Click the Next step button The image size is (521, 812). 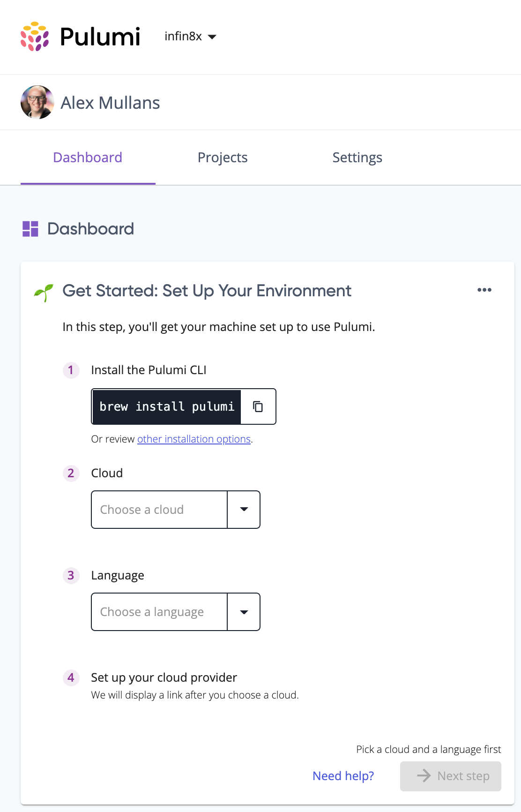click(x=451, y=776)
